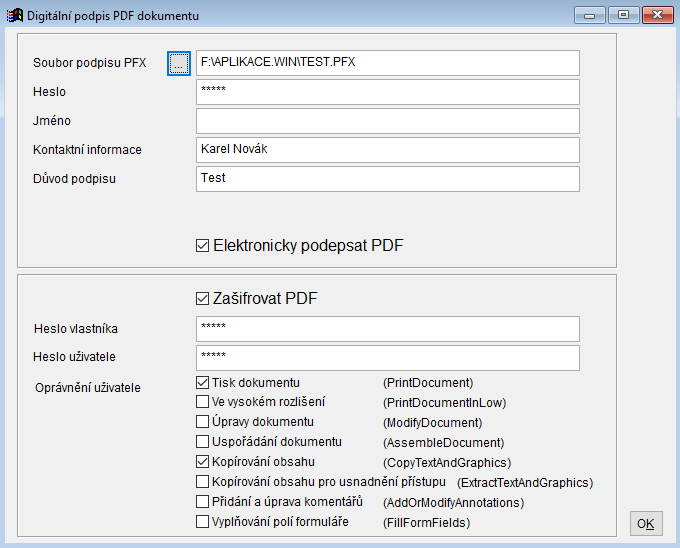Screen dimensions: 680x548
Task: Open PFX file browse button
Action: pyautogui.click(x=179, y=63)
